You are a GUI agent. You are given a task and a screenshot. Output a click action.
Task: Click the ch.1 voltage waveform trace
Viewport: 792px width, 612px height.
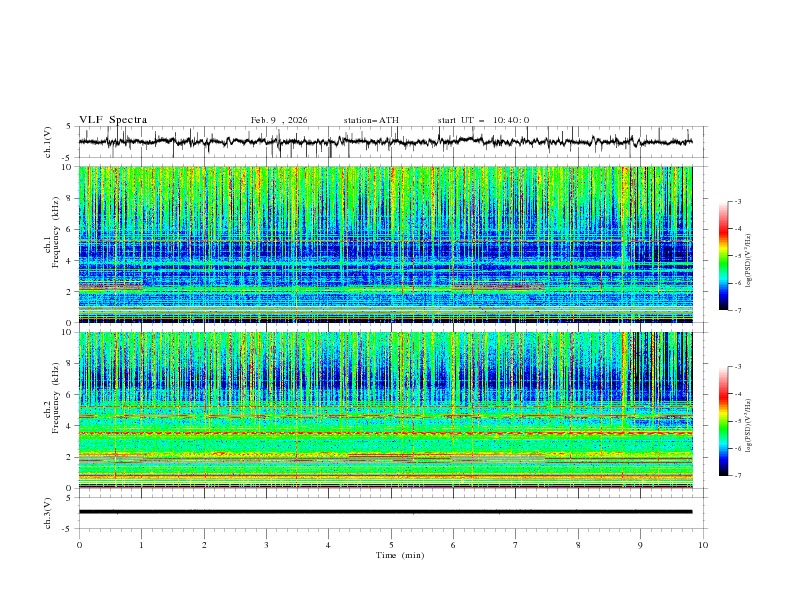click(385, 141)
